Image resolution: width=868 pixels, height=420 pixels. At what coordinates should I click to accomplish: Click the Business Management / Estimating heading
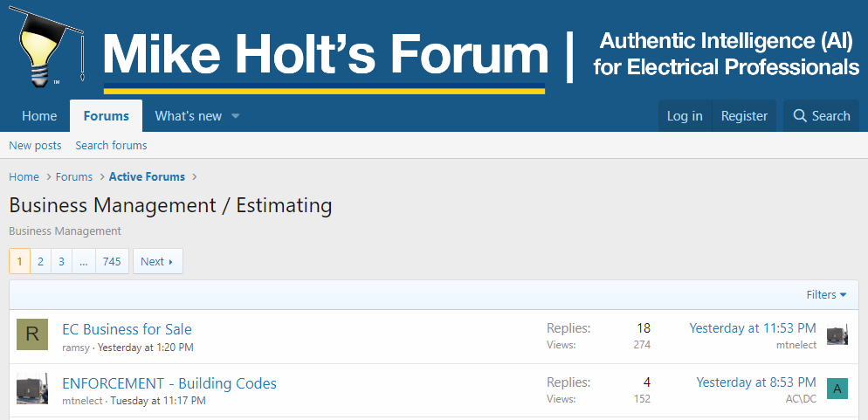pos(170,205)
